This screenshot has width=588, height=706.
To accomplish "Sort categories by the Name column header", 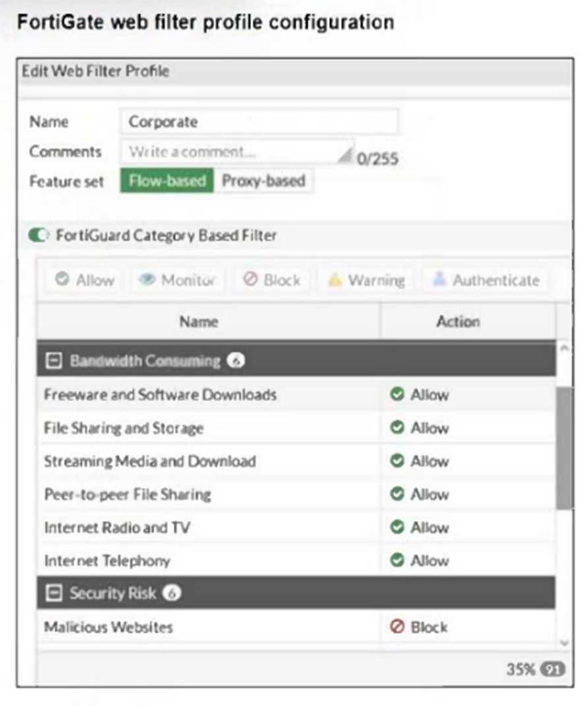I will pos(198,322).
